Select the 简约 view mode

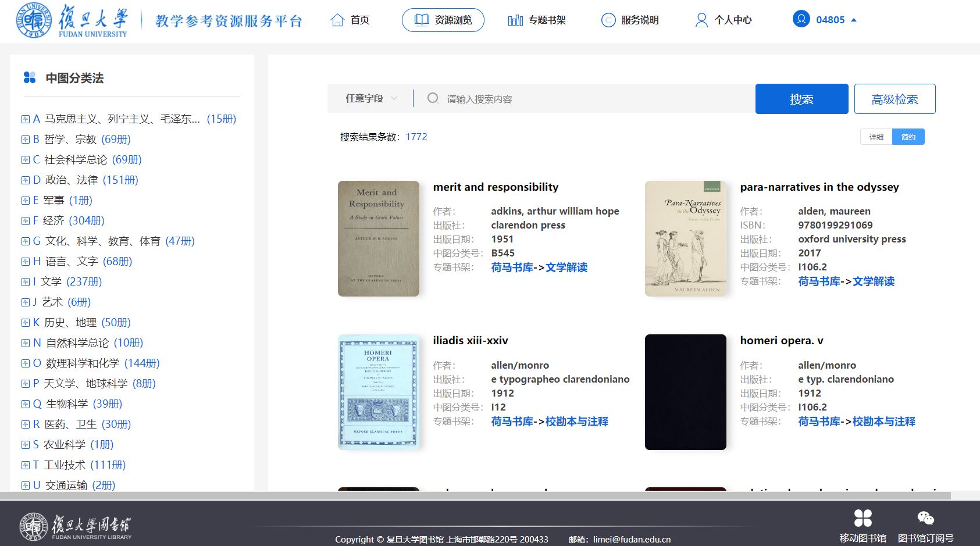coord(908,137)
